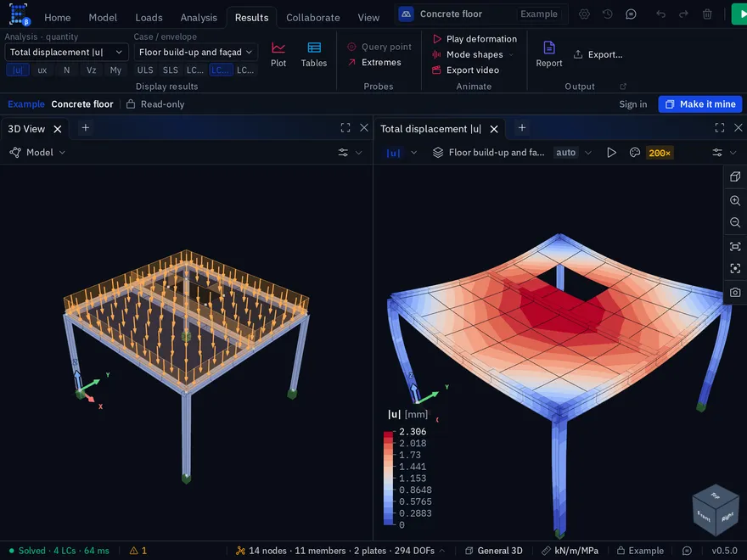Fit the model to the view
747x560 pixels.
tap(735, 246)
